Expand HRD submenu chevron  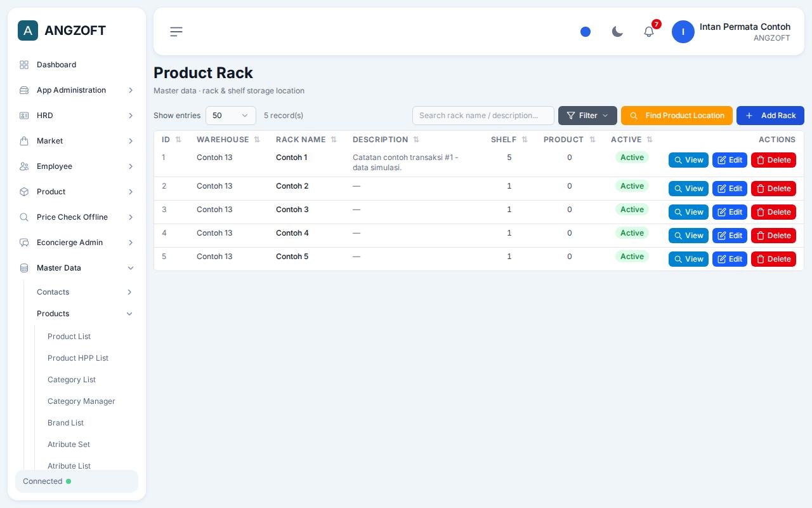[131, 116]
